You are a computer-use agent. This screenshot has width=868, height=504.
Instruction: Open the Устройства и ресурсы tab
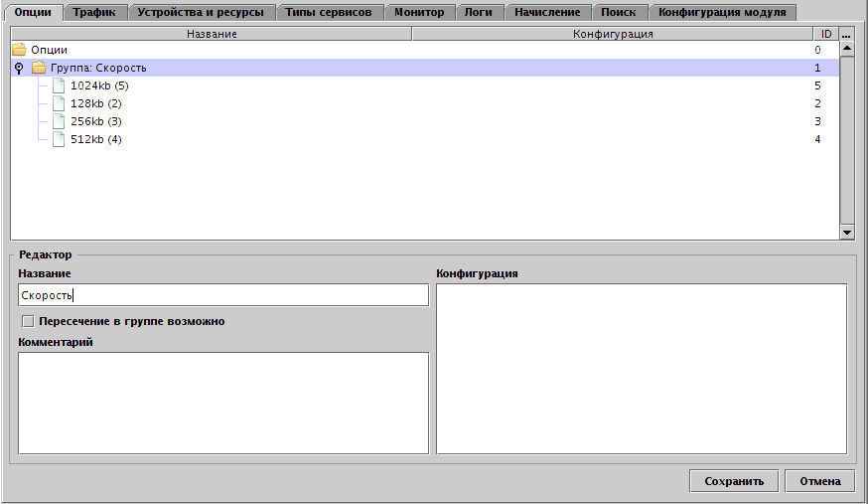pos(200,12)
